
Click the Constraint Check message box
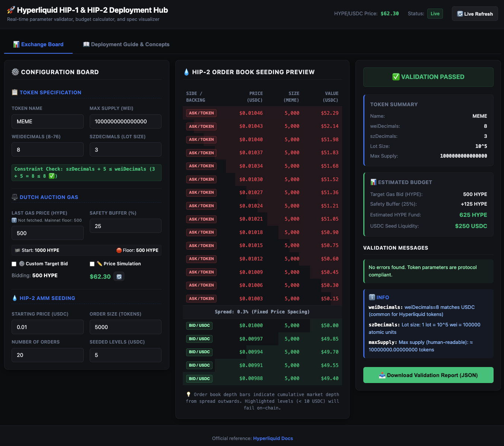(x=86, y=173)
